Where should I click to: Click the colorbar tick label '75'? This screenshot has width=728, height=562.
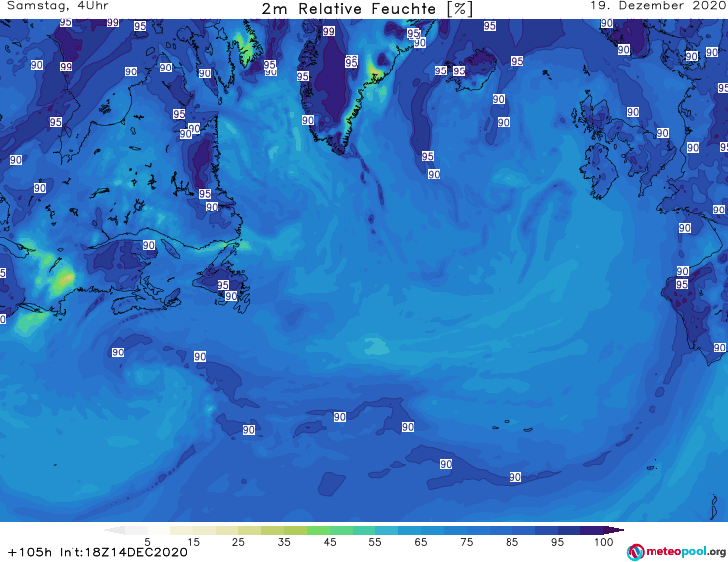coord(467,542)
